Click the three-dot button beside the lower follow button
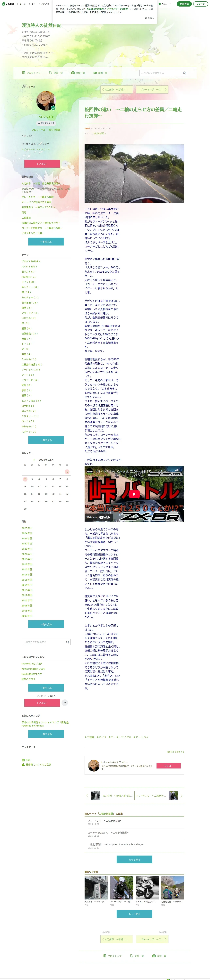 click(x=65, y=702)
